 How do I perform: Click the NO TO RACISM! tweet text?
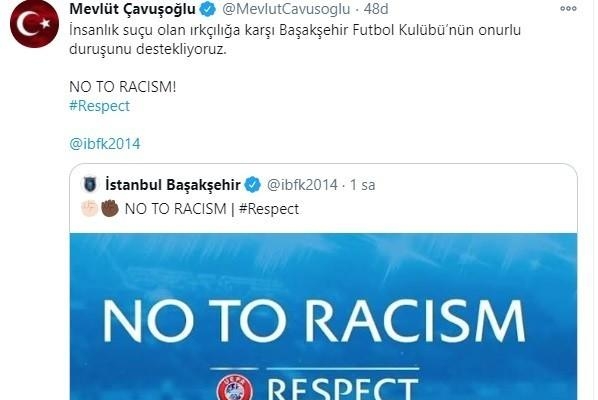click(123, 87)
